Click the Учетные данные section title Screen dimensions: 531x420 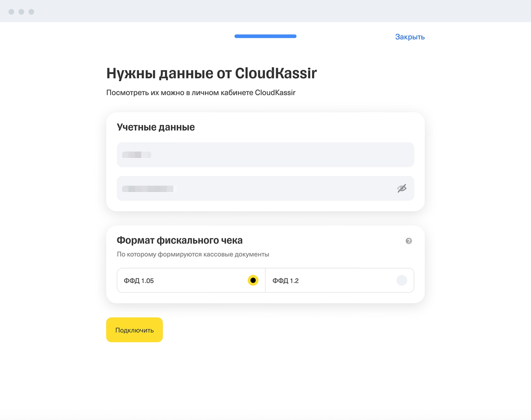[x=156, y=127]
